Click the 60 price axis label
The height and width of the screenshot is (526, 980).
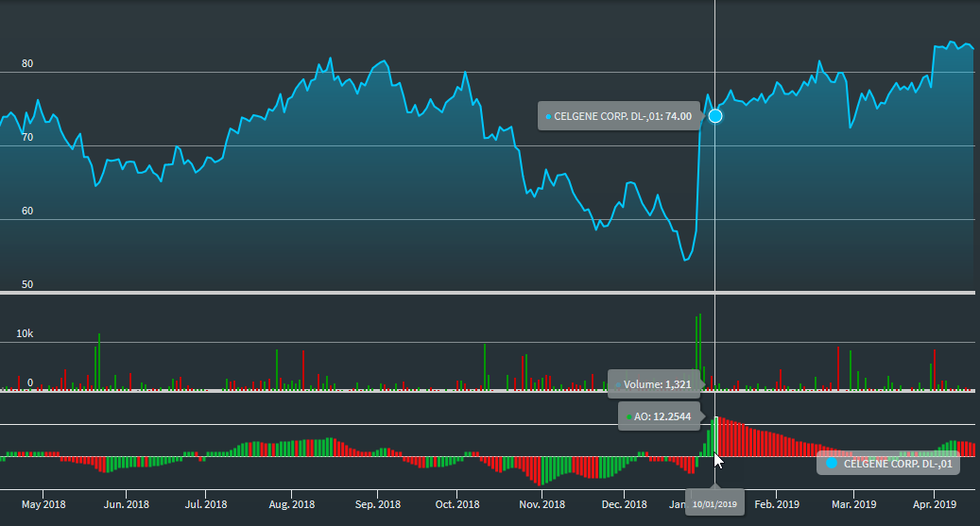(x=27, y=211)
